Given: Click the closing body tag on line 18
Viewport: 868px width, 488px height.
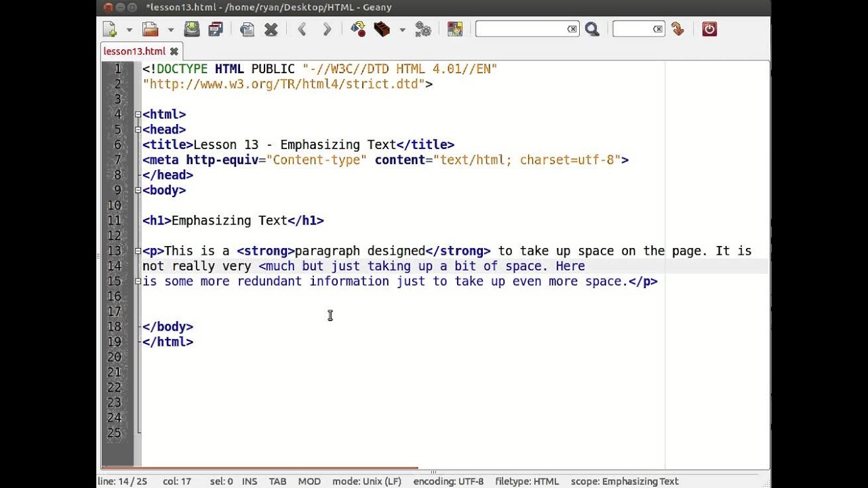Looking at the screenshot, I should pos(167,327).
